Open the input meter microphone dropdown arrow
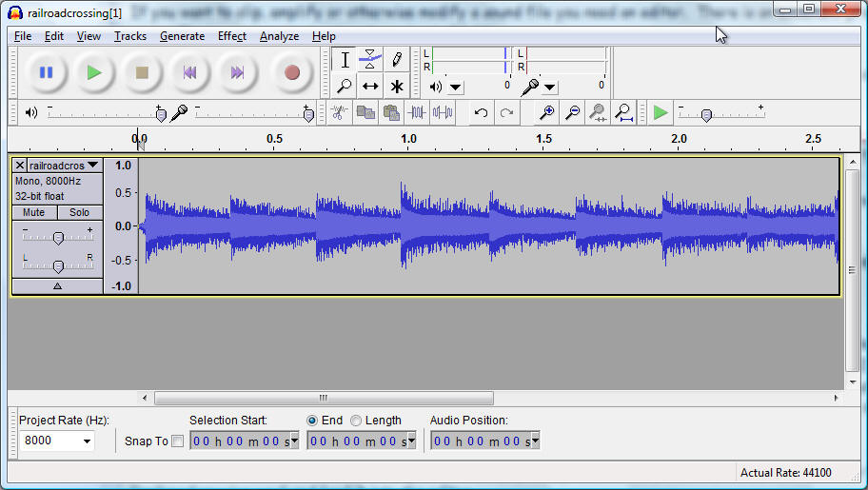This screenshot has height=490, width=868. click(x=550, y=88)
